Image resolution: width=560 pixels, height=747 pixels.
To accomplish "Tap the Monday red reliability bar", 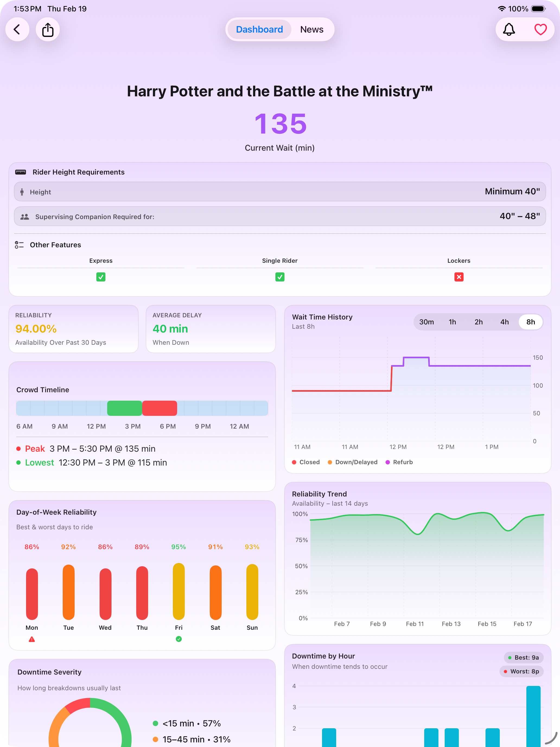I will coord(32,594).
